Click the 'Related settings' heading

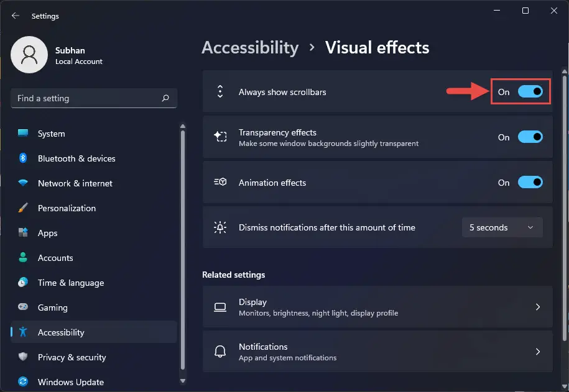pos(233,275)
